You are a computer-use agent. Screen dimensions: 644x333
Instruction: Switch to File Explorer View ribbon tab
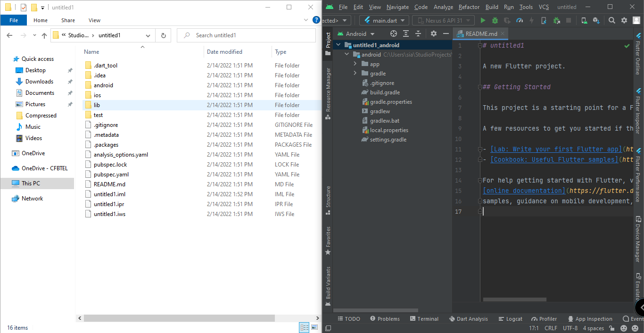tap(94, 20)
